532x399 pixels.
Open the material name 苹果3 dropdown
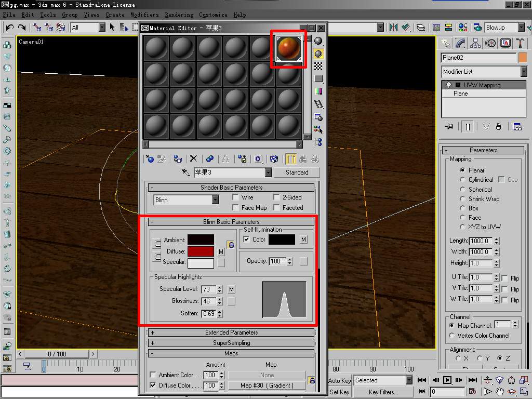(x=269, y=172)
